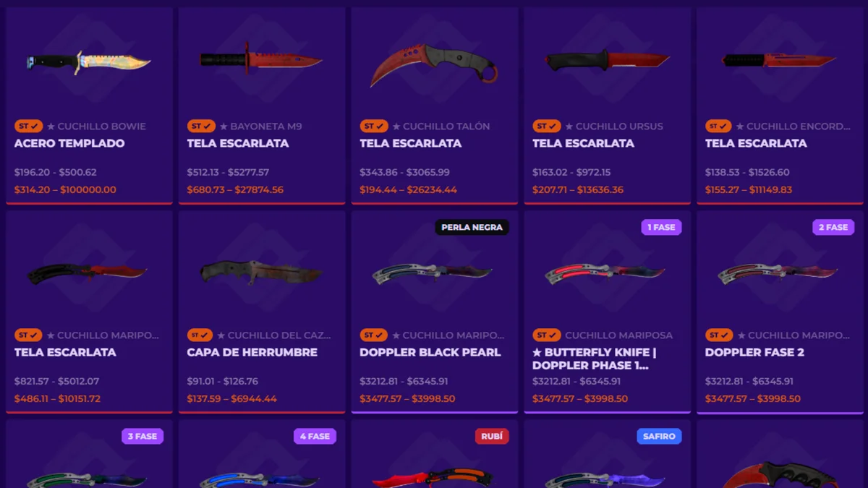This screenshot has height=488, width=868.
Task: Click the ST badge on Capa de Herrumbre card
Action: click(202, 335)
